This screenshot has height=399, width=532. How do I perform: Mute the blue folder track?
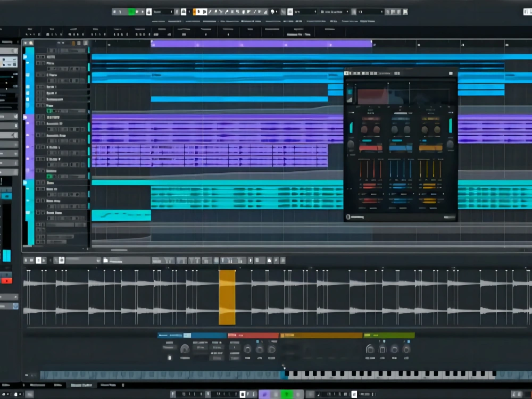(x=38, y=57)
